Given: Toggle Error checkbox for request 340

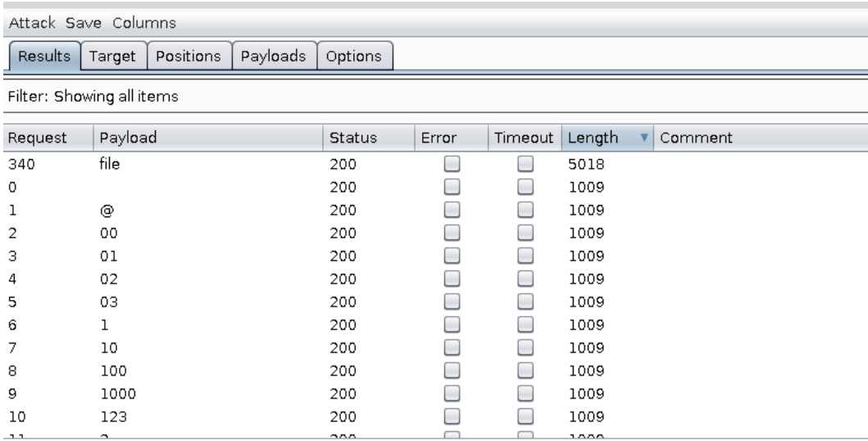Looking at the screenshot, I should [452, 164].
